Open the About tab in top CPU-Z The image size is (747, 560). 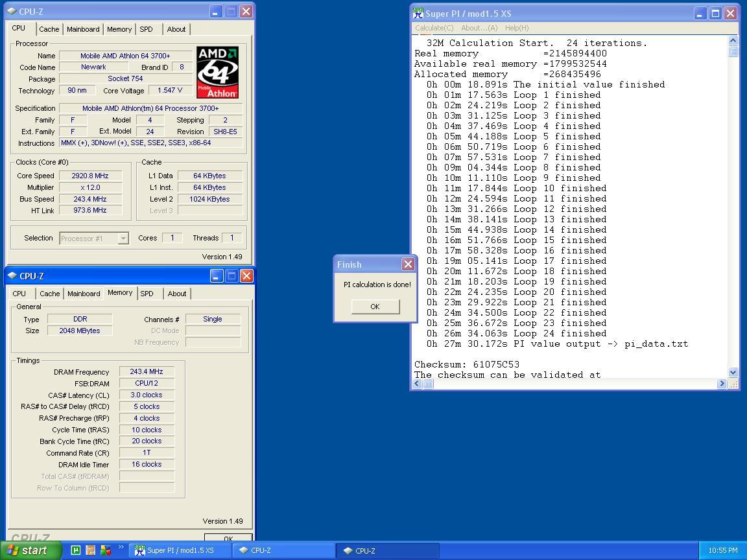tap(176, 29)
